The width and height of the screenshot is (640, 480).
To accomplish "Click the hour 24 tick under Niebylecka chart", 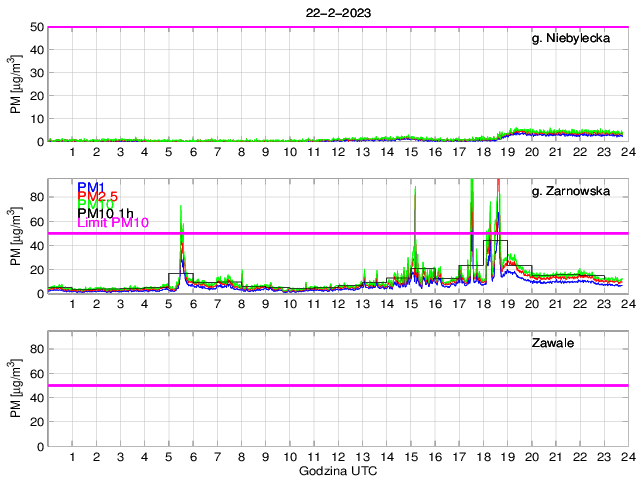I will (x=626, y=151).
